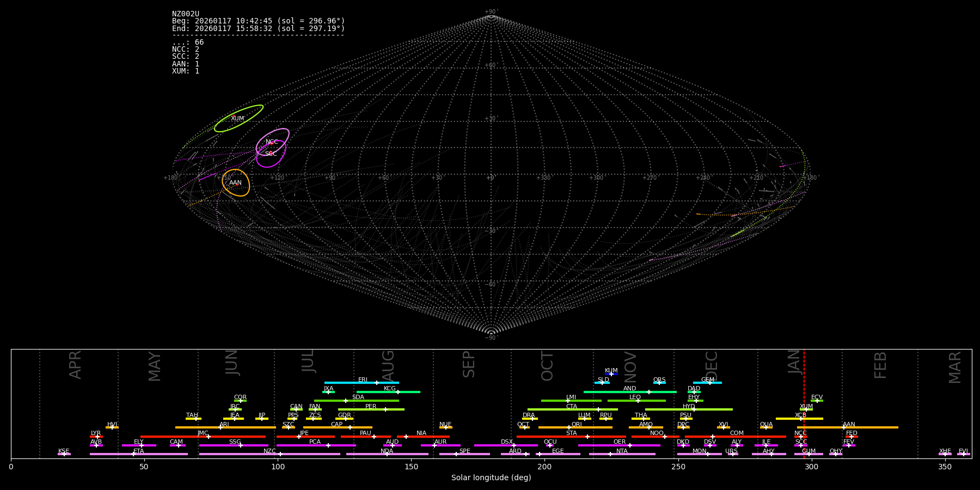Click the SDA shower label
Viewport: 980px width, 490px height.
358,397
